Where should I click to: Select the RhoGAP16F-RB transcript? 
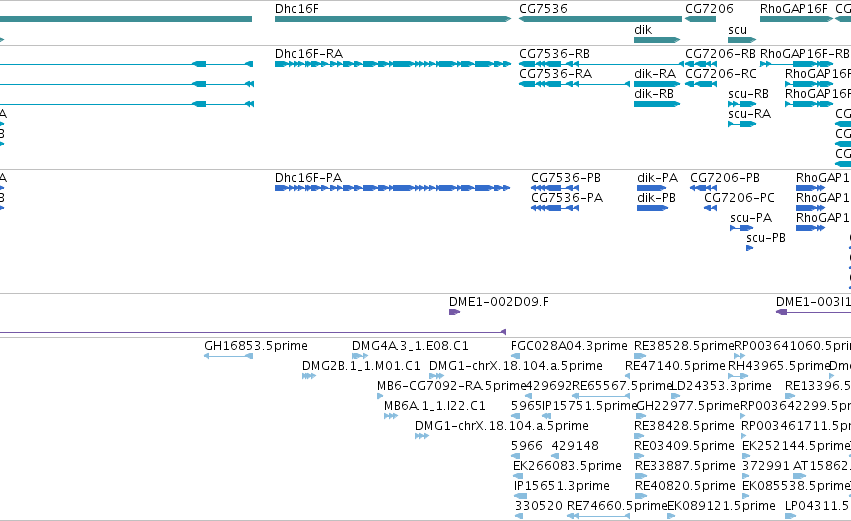[796, 64]
